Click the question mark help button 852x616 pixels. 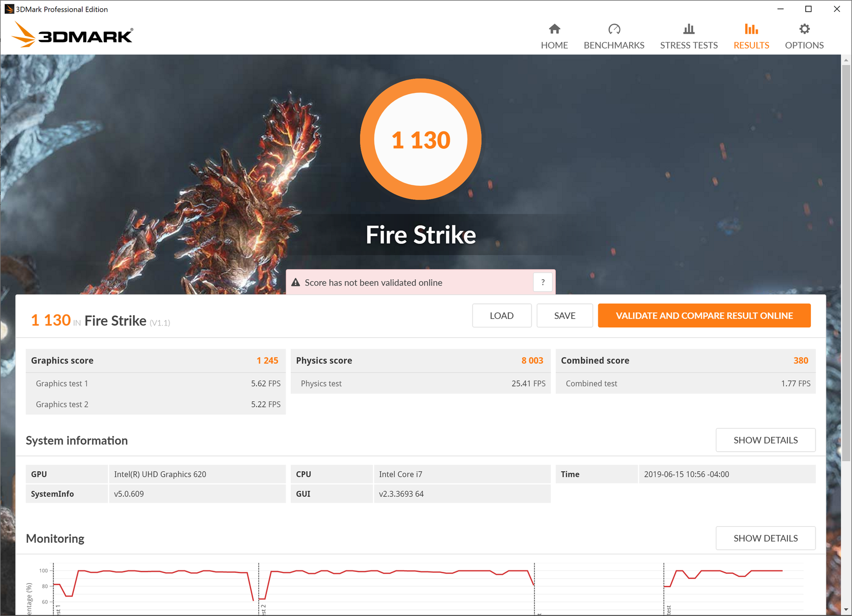(x=543, y=282)
